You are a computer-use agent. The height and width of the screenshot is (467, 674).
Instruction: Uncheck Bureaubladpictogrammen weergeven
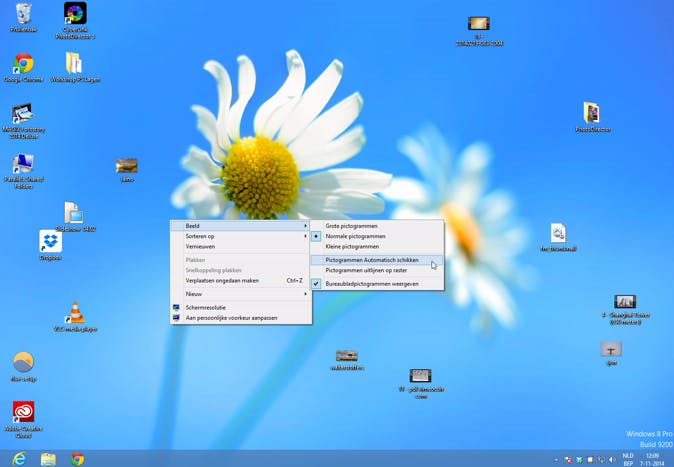377,284
